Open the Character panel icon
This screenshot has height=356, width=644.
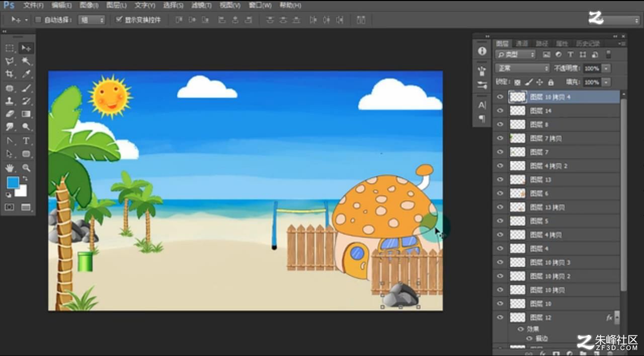tap(482, 105)
